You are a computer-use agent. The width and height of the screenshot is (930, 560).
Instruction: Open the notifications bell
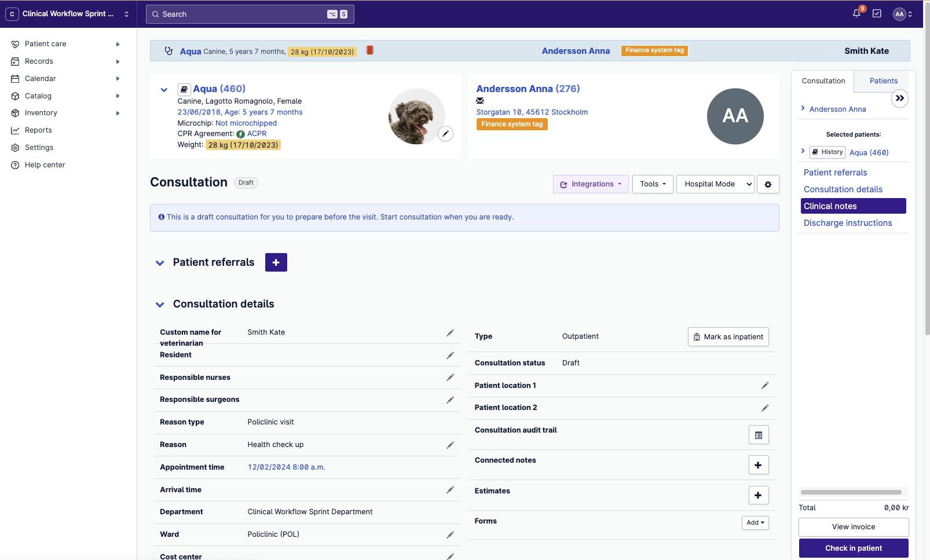(x=856, y=14)
